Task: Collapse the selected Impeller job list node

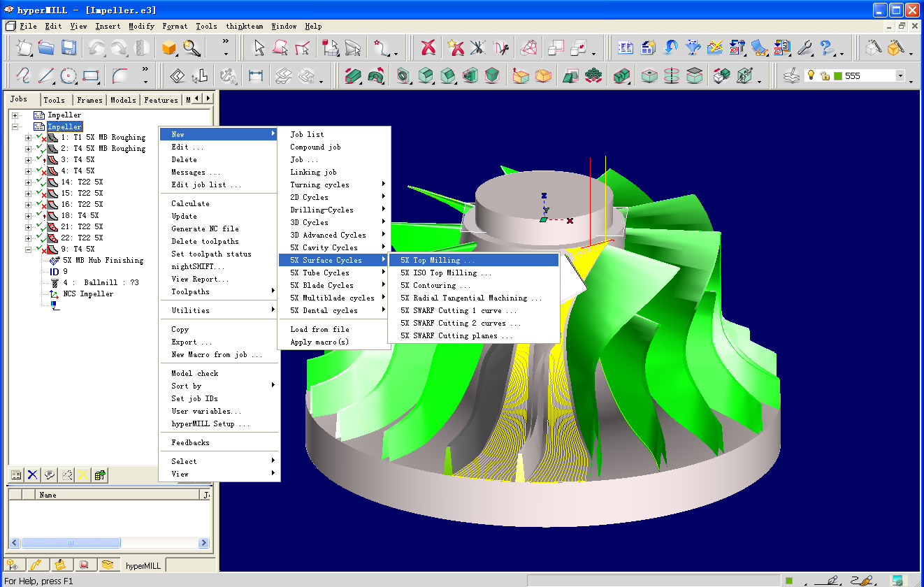Action: point(15,127)
